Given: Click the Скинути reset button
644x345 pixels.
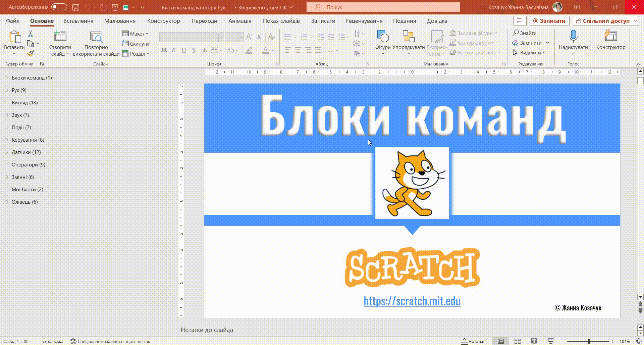Looking at the screenshot, I should point(136,44).
